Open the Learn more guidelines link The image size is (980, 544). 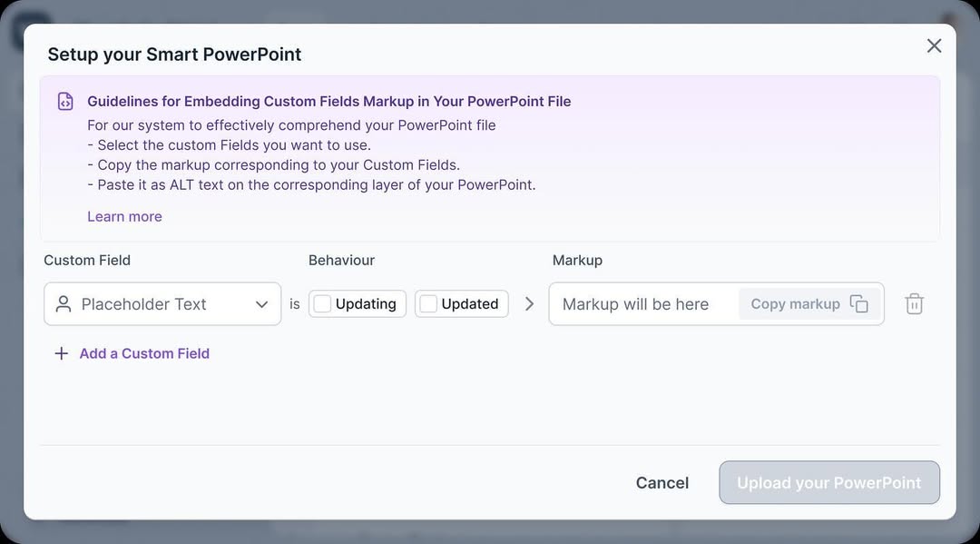(124, 216)
